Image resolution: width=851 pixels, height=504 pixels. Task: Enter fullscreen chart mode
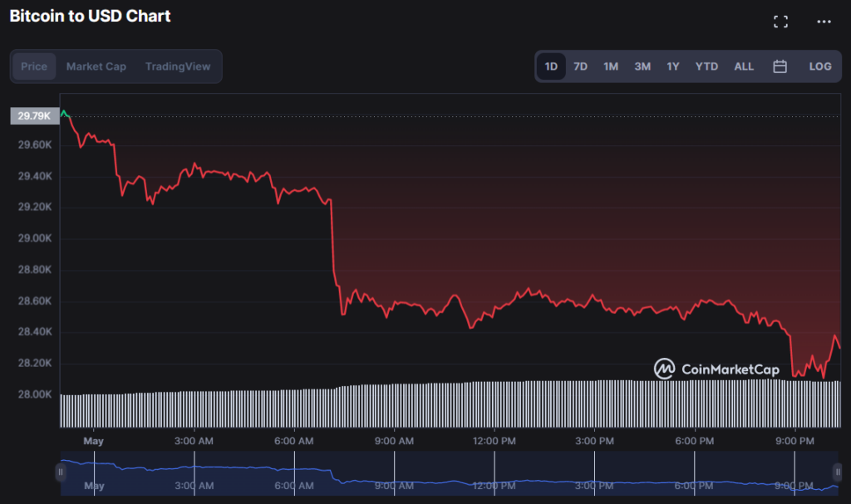780,21
